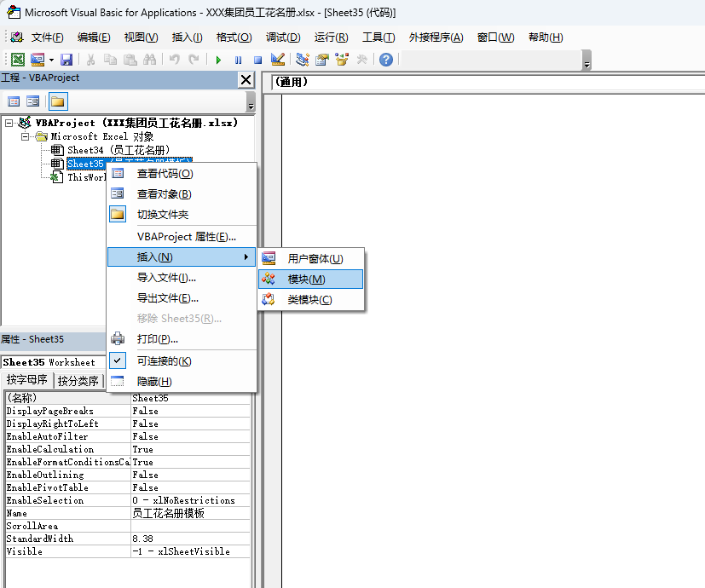Click the Paste toolbar icon
Viewport: 705px width, 588px height.
tap(130, 60)
